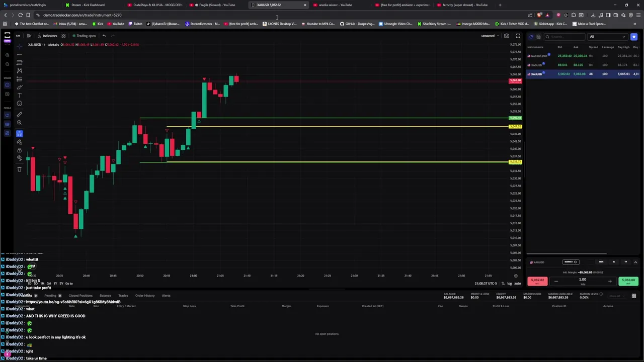Select the trend line drawing tool

pos(19,54)
